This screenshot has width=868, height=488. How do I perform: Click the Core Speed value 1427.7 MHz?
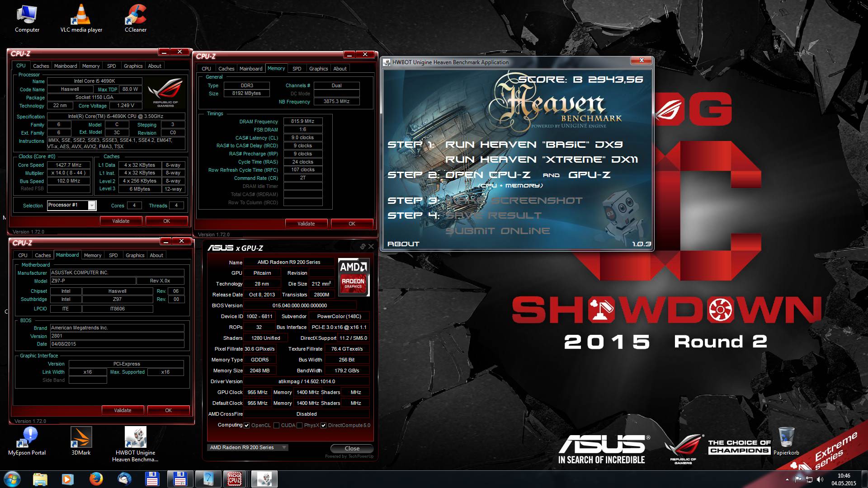pos(69,165)
